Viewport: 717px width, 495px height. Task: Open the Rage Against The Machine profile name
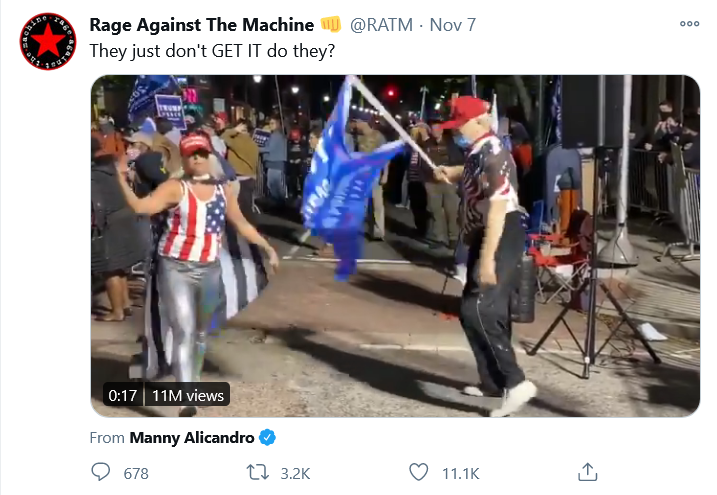202,25
